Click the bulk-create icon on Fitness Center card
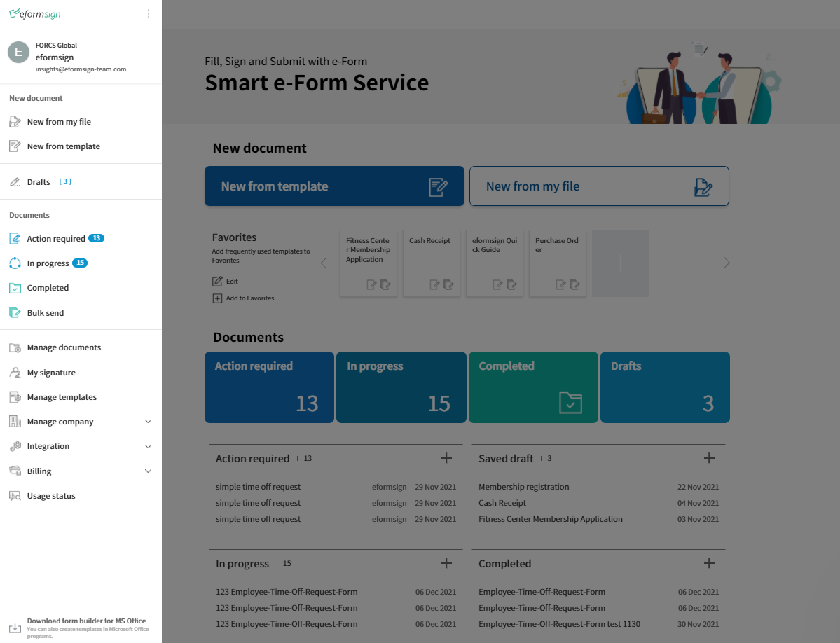 click(386, 285)
